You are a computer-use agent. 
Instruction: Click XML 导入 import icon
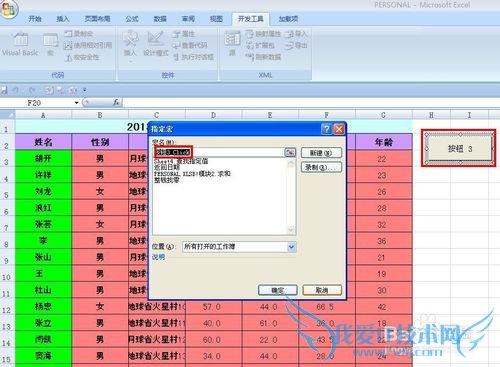click(x=296, y=34)
